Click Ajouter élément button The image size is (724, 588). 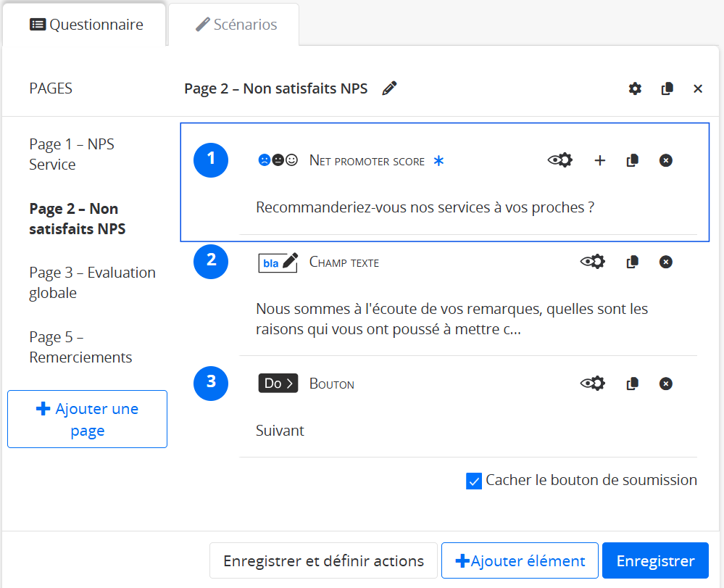(x=520, y=560)
